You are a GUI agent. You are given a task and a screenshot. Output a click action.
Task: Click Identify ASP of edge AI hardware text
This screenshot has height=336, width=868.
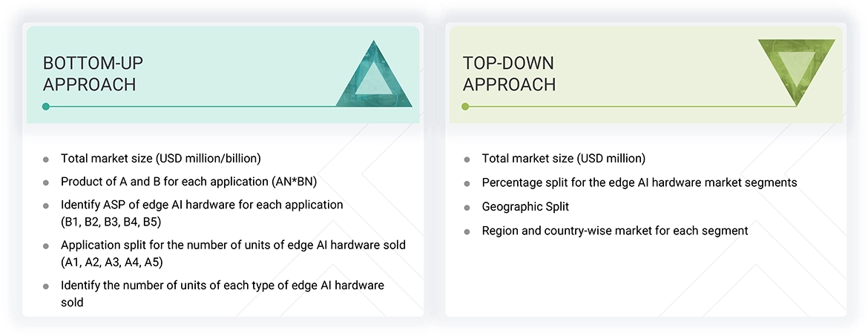[202, 205]
